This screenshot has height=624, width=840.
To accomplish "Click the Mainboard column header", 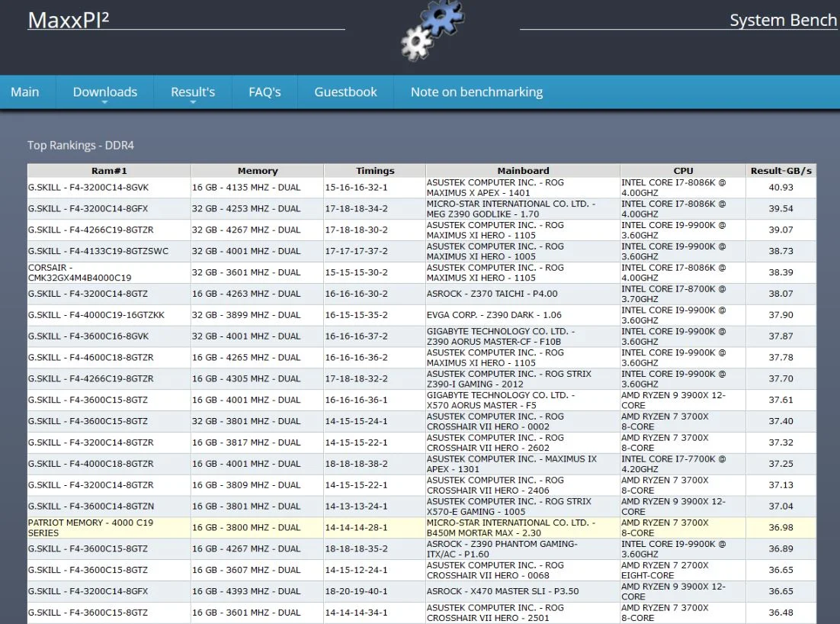I will coord(523,170).
